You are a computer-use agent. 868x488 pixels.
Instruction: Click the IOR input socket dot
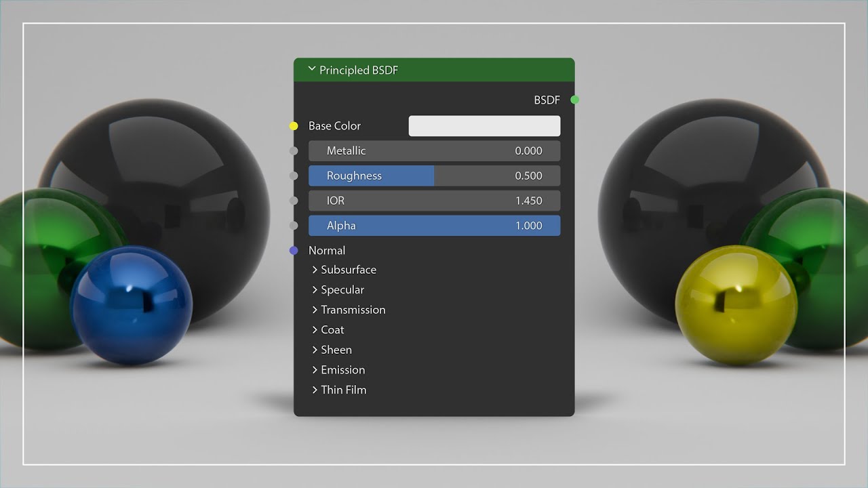point(294,201)
